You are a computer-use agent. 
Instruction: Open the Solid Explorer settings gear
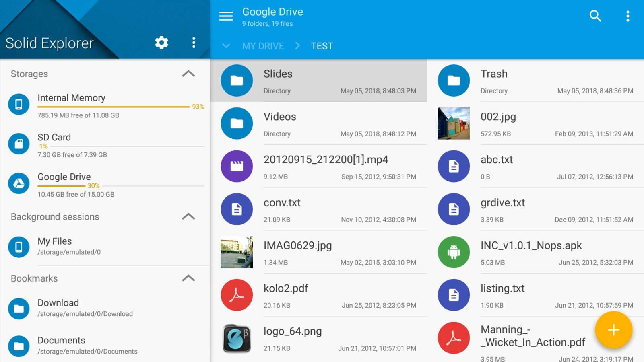click(161, 43)
